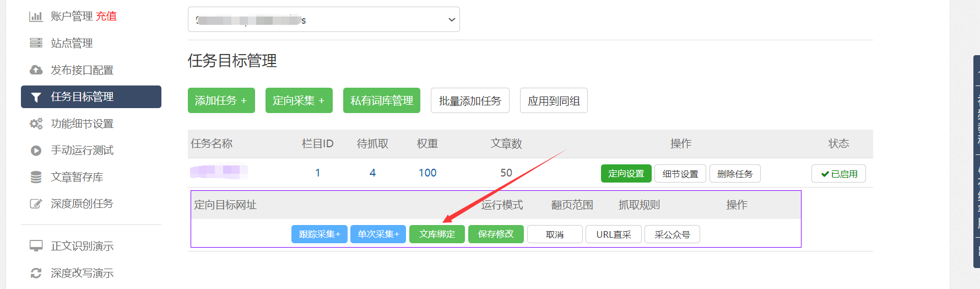Click the bar chart icon beside 账户管理
Screen dimensions: 980x289
[36, 17]
